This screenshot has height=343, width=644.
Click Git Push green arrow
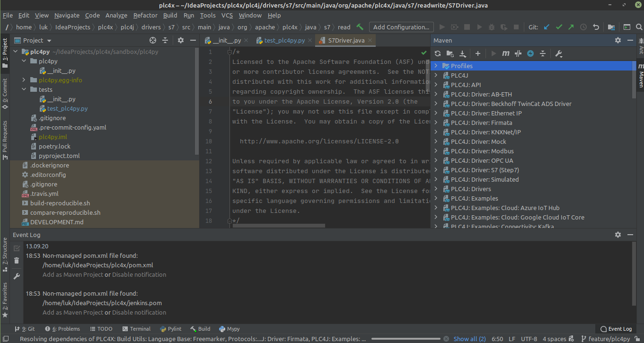[571, 27]
